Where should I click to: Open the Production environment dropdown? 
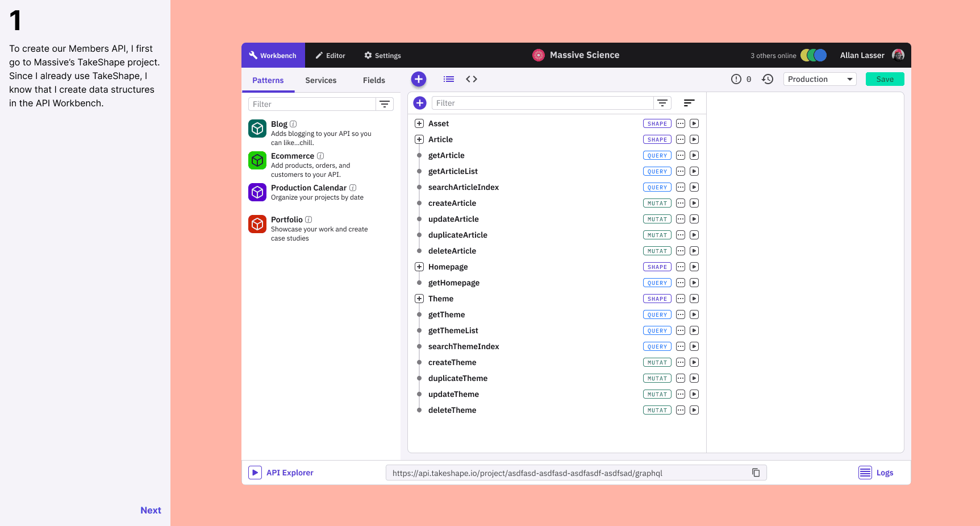(820, 79)
